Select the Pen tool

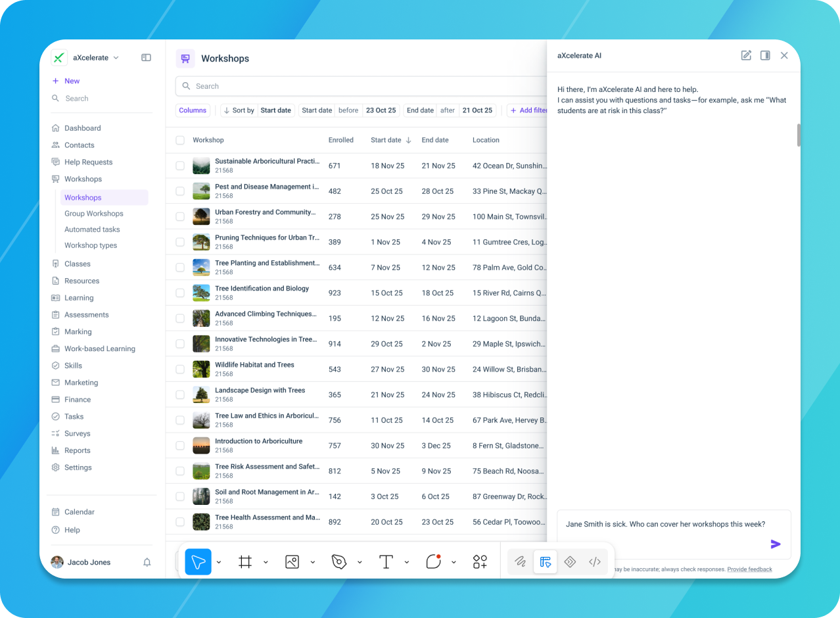(x=339, y=561)
